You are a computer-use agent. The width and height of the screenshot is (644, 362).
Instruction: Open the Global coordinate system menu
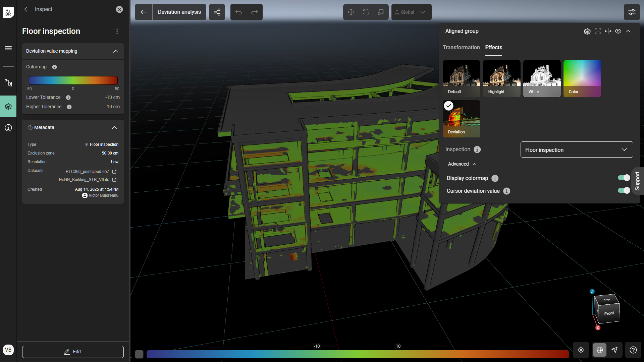tap(411, 12)
